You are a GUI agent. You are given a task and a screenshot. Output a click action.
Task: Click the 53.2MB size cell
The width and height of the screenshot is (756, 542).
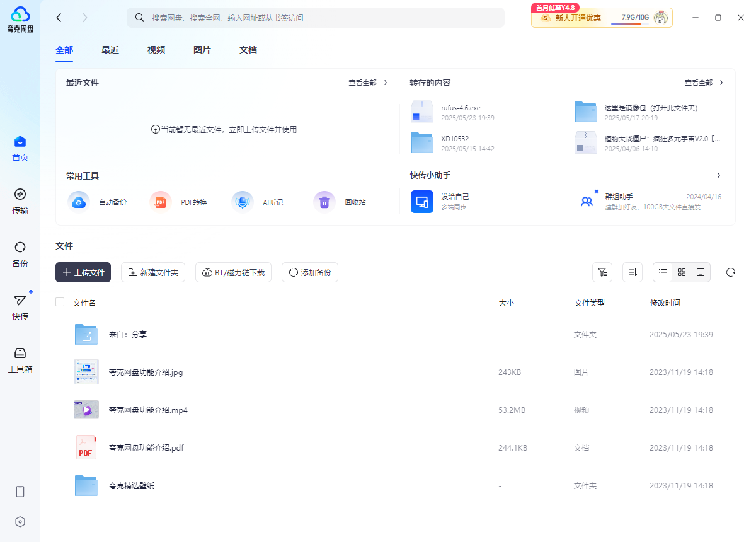(x=512, y=410)
